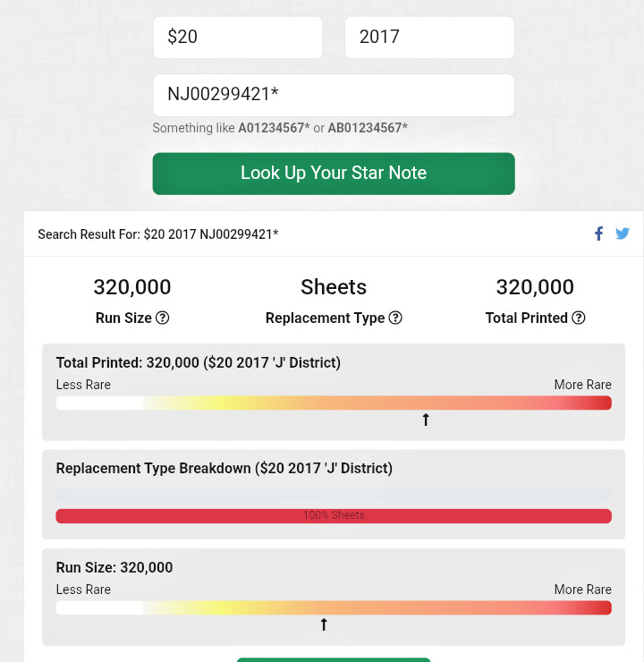The height and width of the screenshot is (662, 644).
Task: Click the 320,000 value above Run Size
Action: (132, 287)
